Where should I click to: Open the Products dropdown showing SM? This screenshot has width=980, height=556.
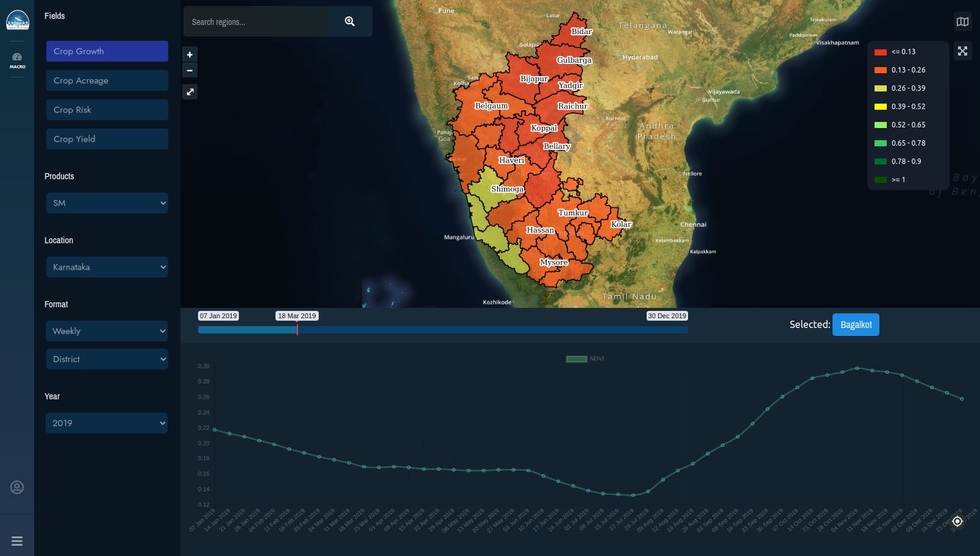107,203
